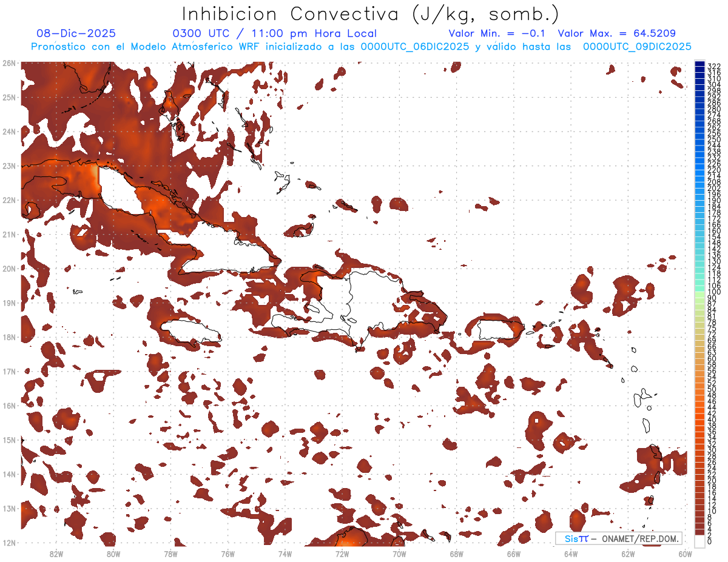Click the 23N latitude label

(x=8, y=166)
